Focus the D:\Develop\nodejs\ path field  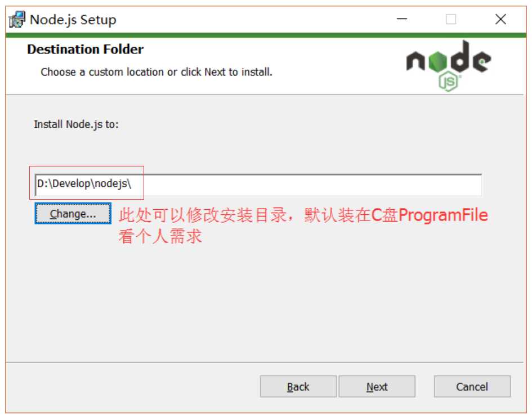(258, 184)
